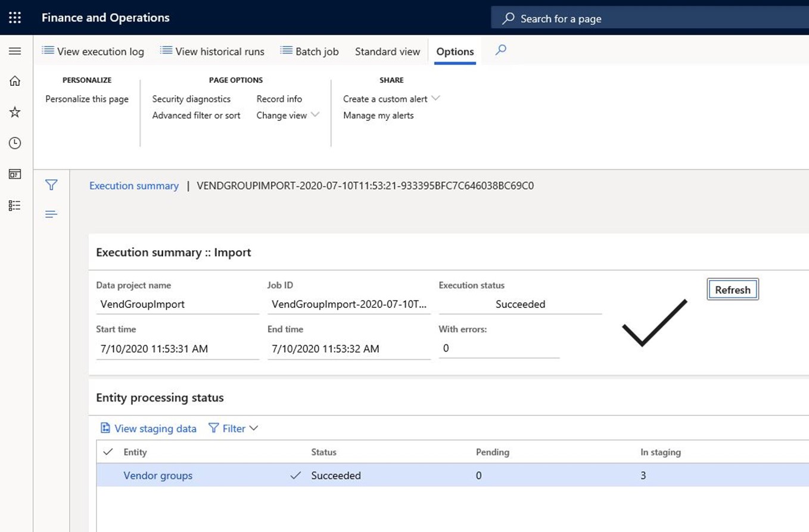The width and height of the screenshot is (809, 532).
Task: Click the Entity processing status heading
Action: 160,397
